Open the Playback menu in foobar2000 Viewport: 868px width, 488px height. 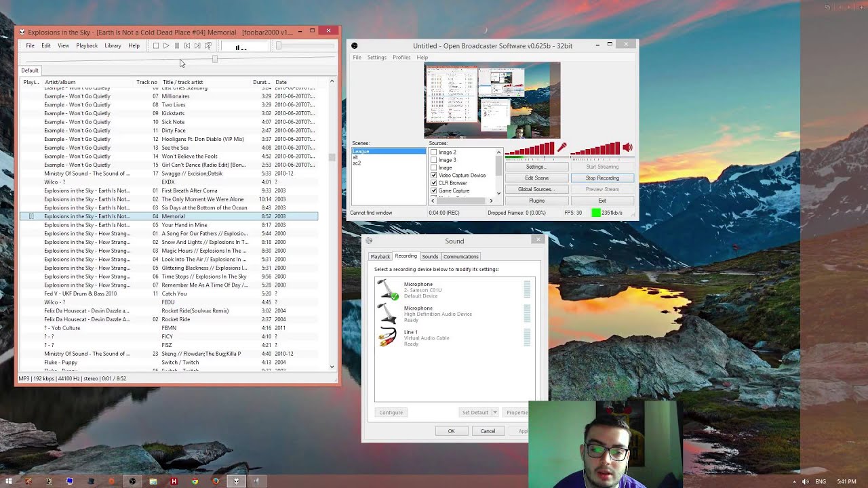tap(87, 46)
